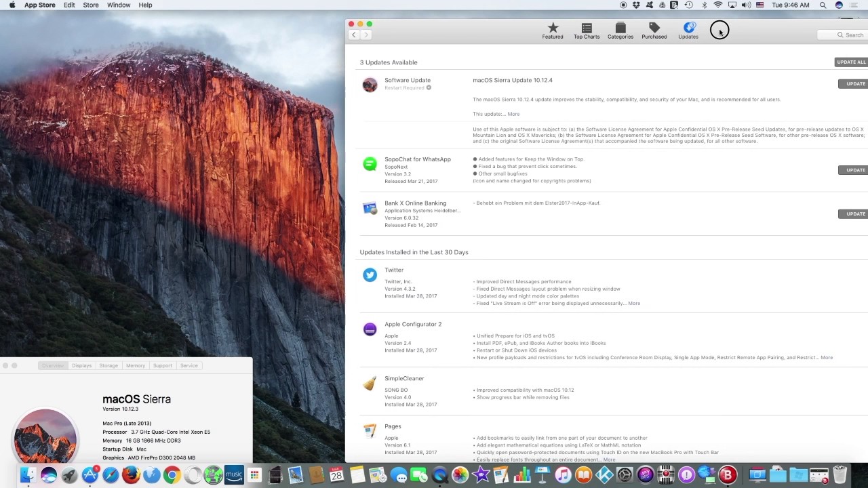Expand More under macOS Sierra update
Viewport: 868px width, 488px height.
click(513, 114)
